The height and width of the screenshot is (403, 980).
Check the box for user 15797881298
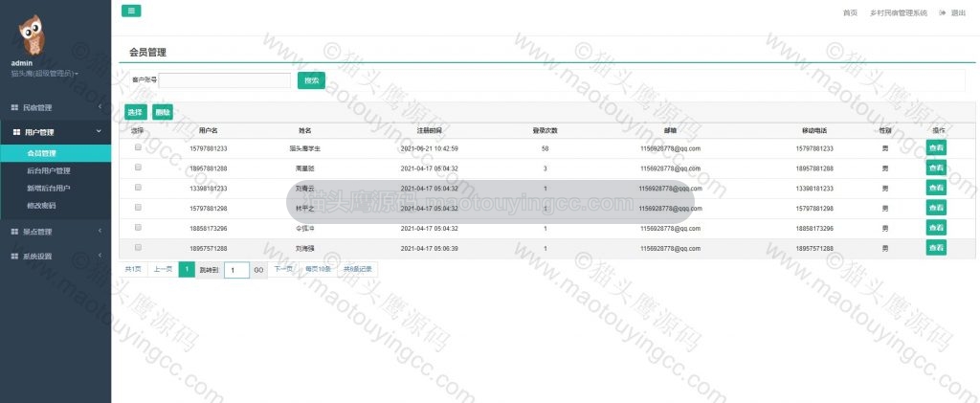click(138, 208)
